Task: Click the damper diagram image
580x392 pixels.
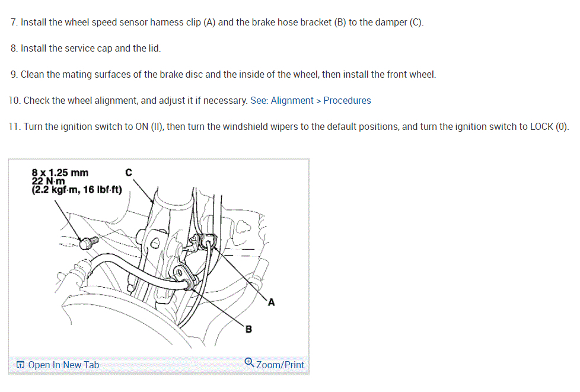Action: (159, 258)
